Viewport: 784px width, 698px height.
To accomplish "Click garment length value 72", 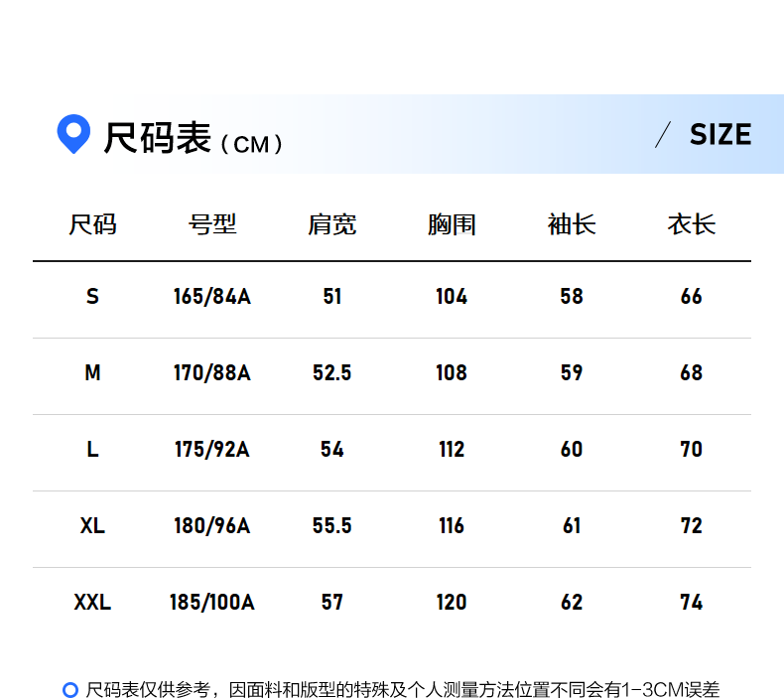I will (x=692, y=526).
